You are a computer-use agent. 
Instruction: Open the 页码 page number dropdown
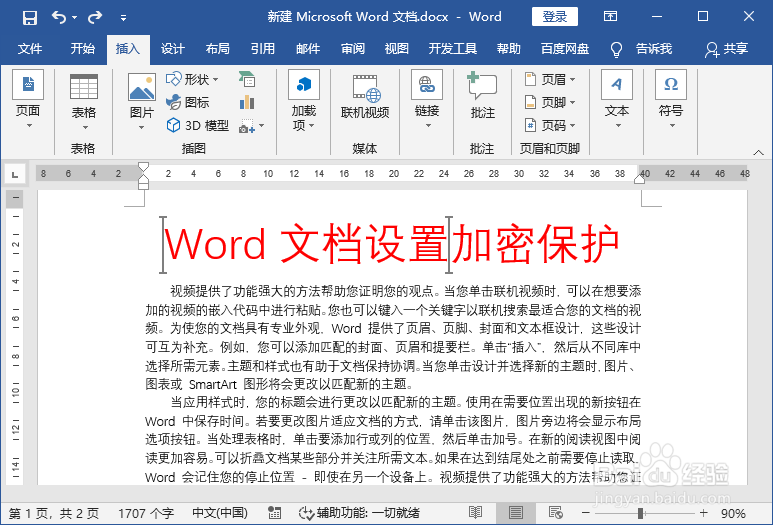pos(550,125)
